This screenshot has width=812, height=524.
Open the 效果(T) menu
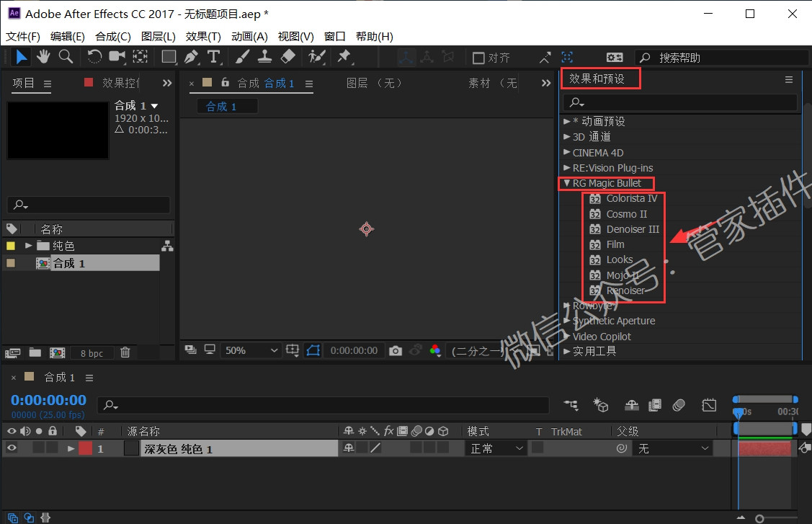203,36
